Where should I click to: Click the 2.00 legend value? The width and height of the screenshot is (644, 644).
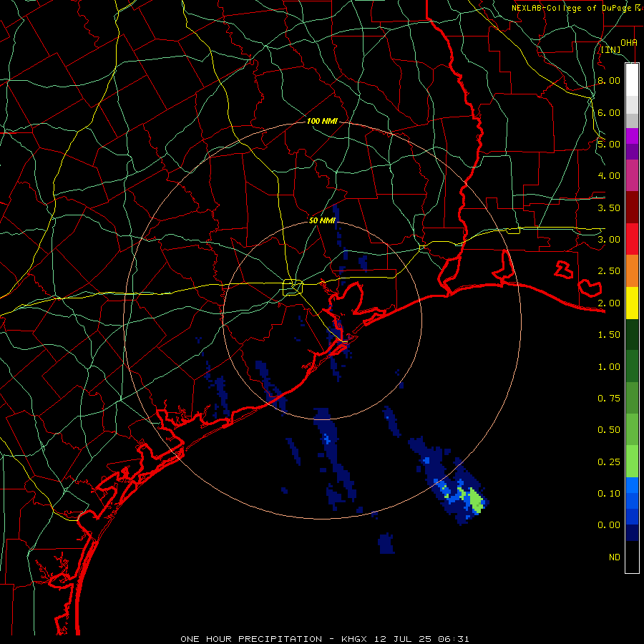[x=609, y=303]
